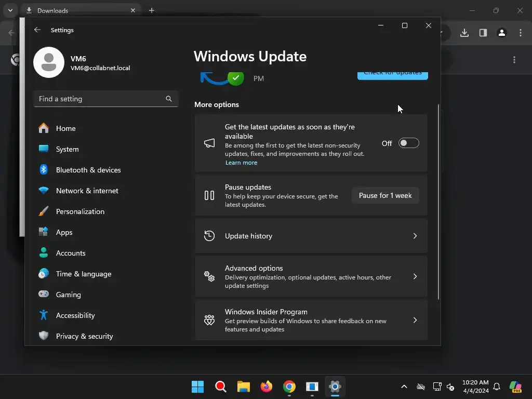
Task: Expand Windows Insider Program chevron
Action: click(415, 320)
